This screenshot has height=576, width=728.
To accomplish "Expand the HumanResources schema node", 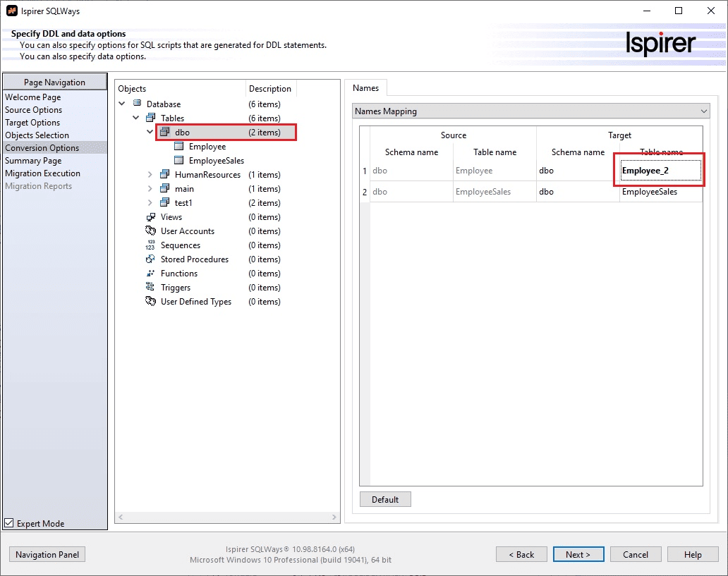I will click(150, 175).
